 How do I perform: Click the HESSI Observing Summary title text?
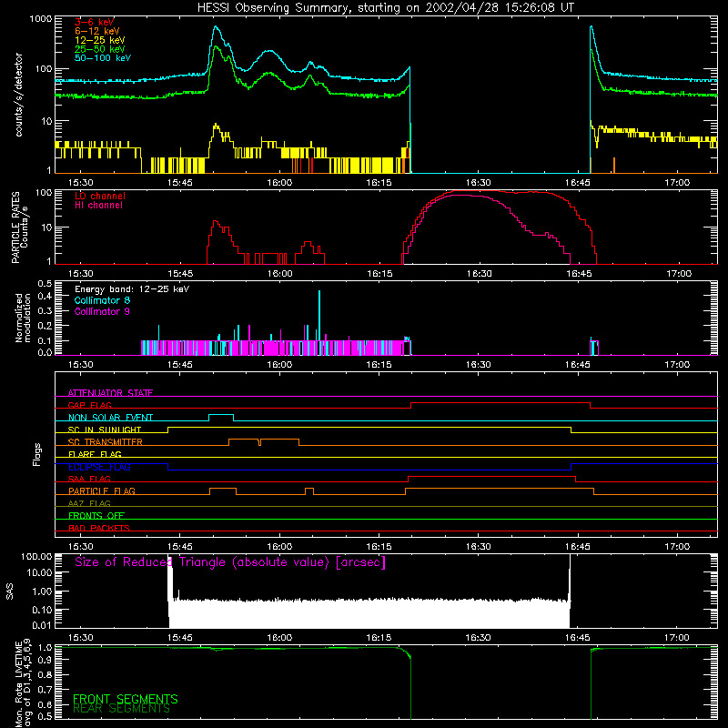click(x=386, y=8)
